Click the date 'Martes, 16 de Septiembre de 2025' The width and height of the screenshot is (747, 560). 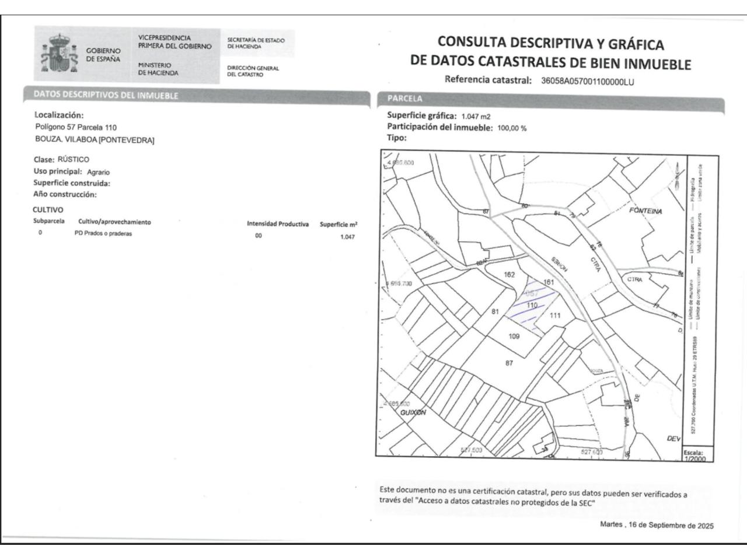657,525
